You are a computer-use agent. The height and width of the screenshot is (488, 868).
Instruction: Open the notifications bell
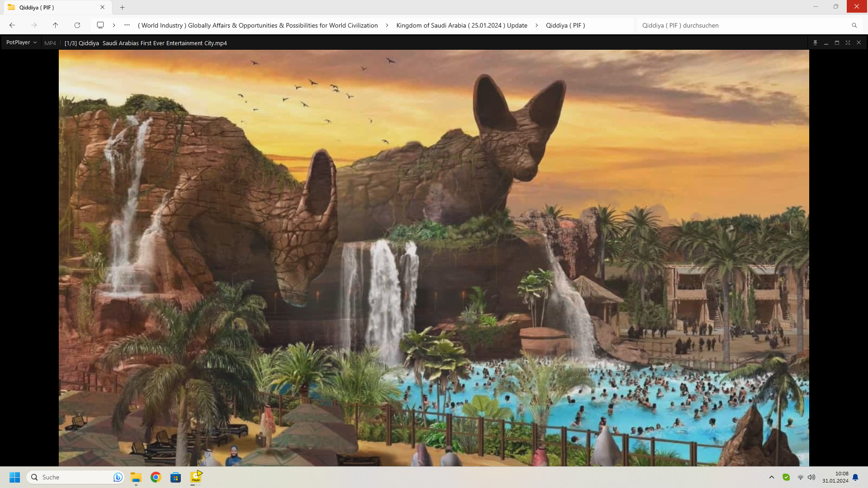pyautogui.click(x=855, y=477)
